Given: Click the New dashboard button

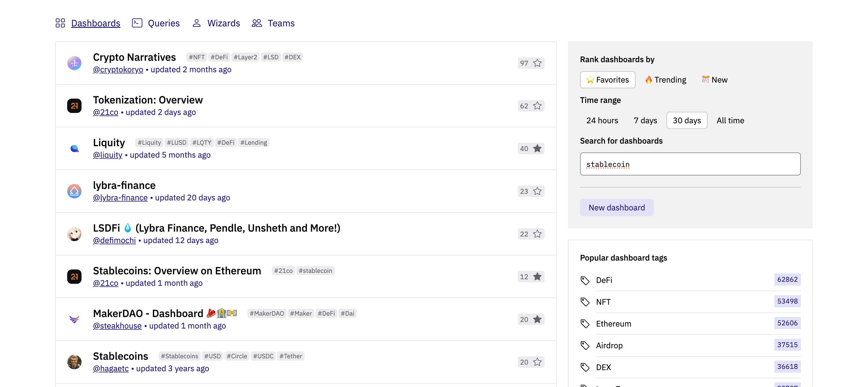Looking at the screenshot, I should [x=617, y=207].
